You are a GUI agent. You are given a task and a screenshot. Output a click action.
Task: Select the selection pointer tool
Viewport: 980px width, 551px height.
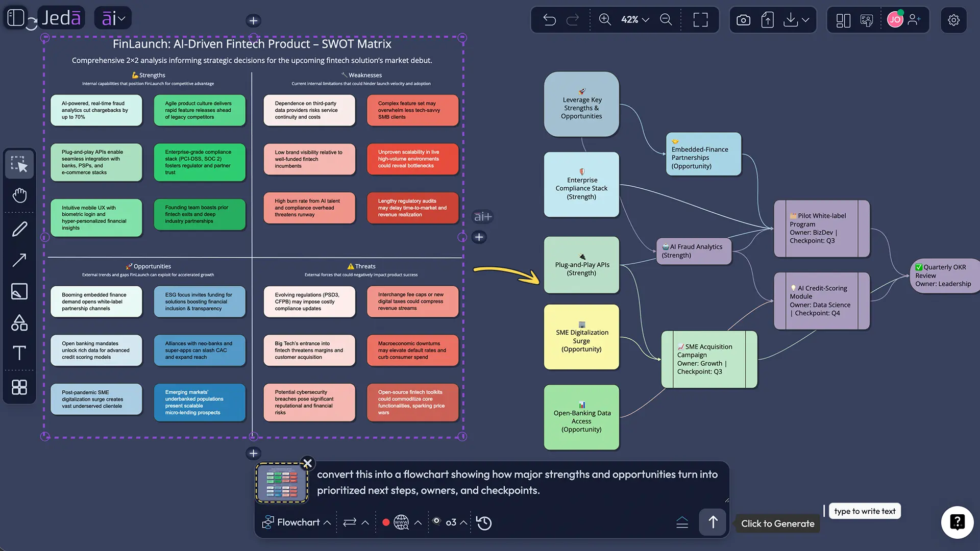[x=19, y=164]
